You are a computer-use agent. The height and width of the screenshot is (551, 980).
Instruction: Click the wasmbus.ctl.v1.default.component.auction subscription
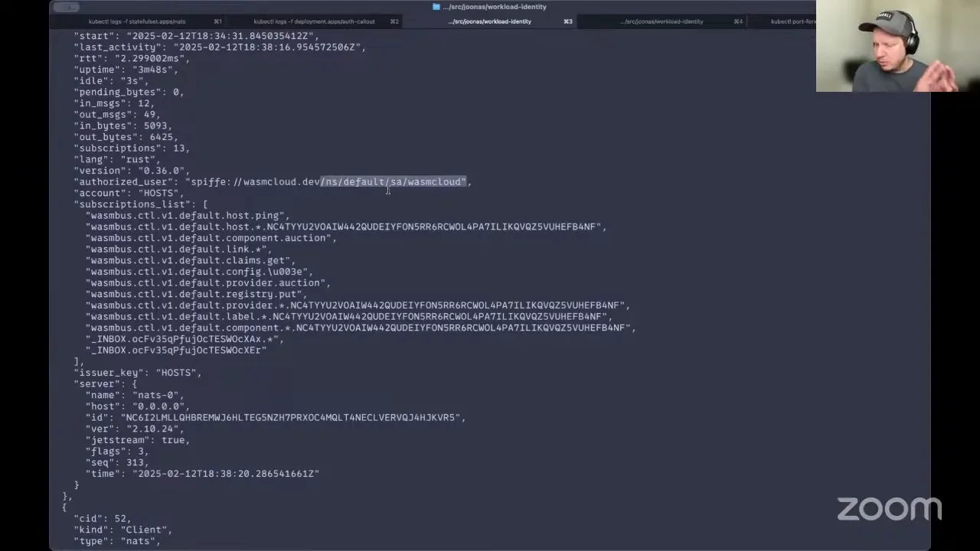211,238
